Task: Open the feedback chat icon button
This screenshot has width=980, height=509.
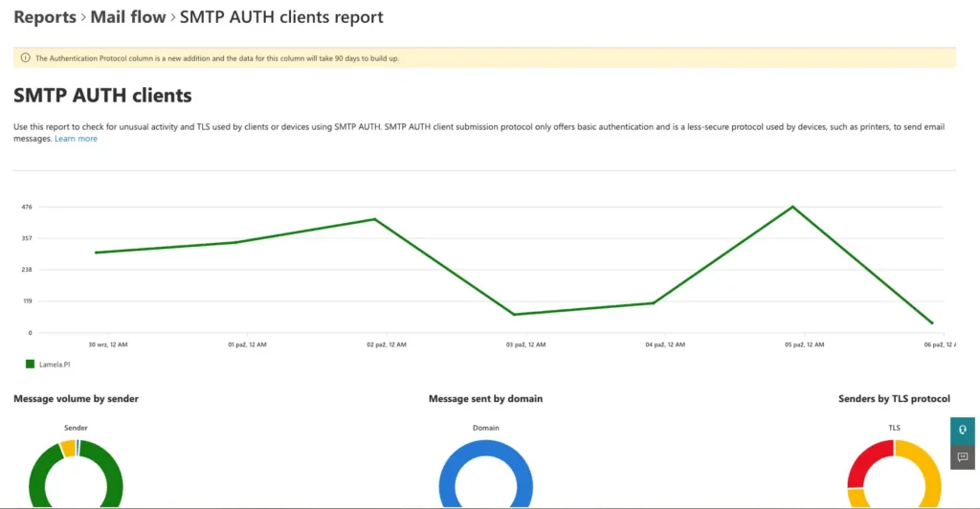Action: (x=963, y=457)
